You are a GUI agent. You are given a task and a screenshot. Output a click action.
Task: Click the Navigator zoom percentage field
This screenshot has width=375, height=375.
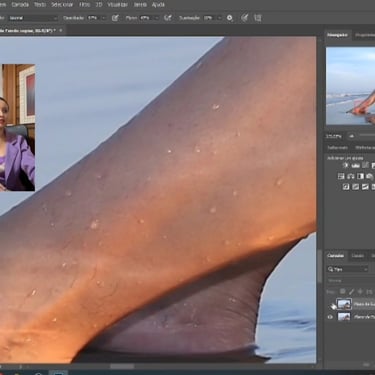pos(334,136)
